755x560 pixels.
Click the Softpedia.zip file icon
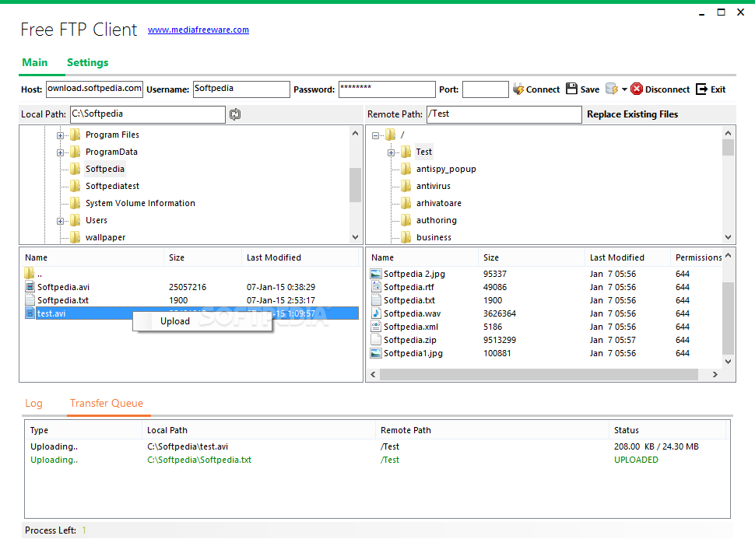(376, 340)
